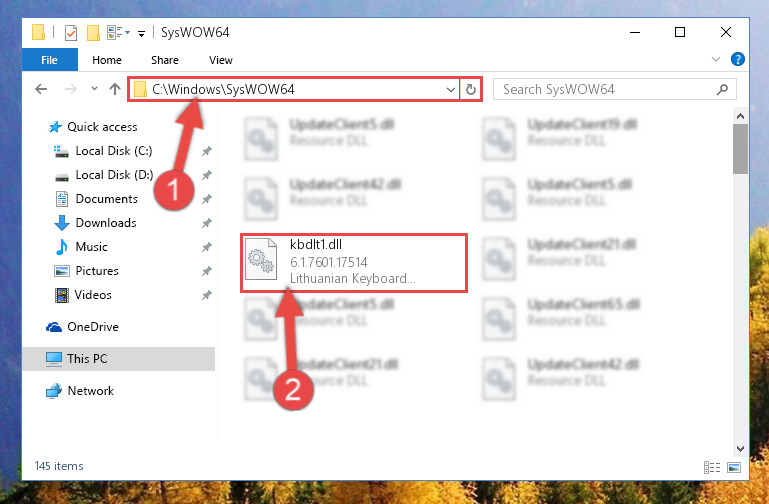
Task: Switch to the Home ribbon tab
Action: pos(107,60)
